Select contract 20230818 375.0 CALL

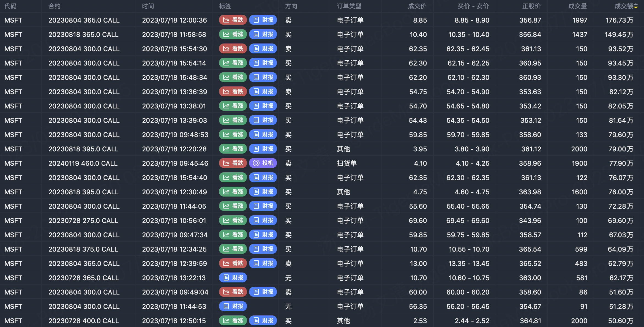point(83,249)
